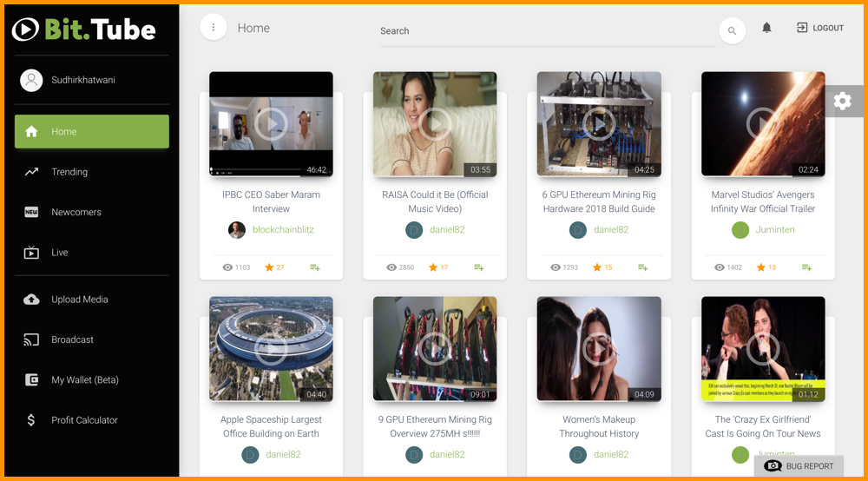Image resolution: width=868 pixels, height=481 pixels.
Task: Open daniel82 channel under Apple Spaceship video
Action: point(283,454)
